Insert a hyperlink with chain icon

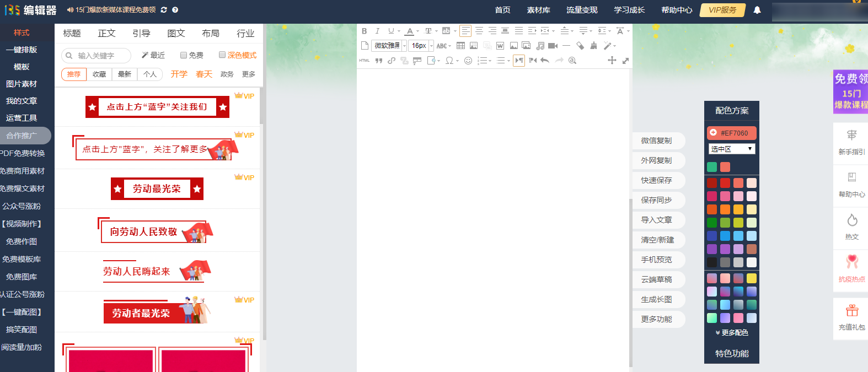point(392,61)
